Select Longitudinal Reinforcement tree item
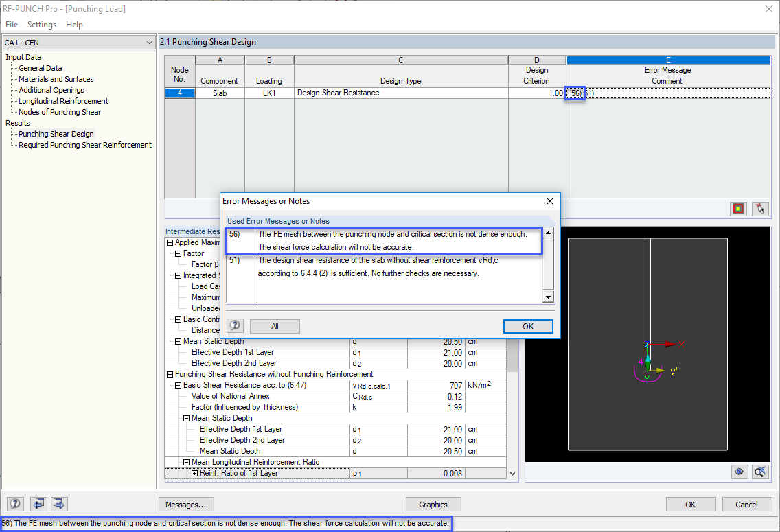The image size is (780, 532). coord(63,101)
